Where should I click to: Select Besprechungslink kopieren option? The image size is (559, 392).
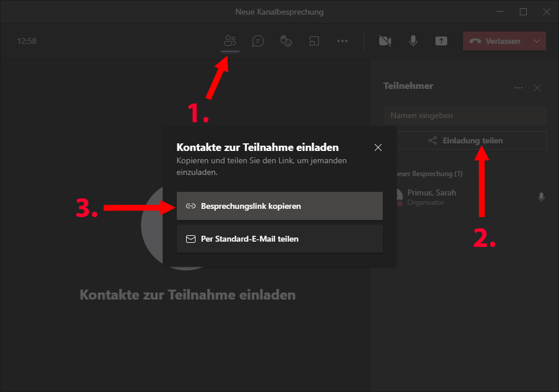tap(280, 206)
